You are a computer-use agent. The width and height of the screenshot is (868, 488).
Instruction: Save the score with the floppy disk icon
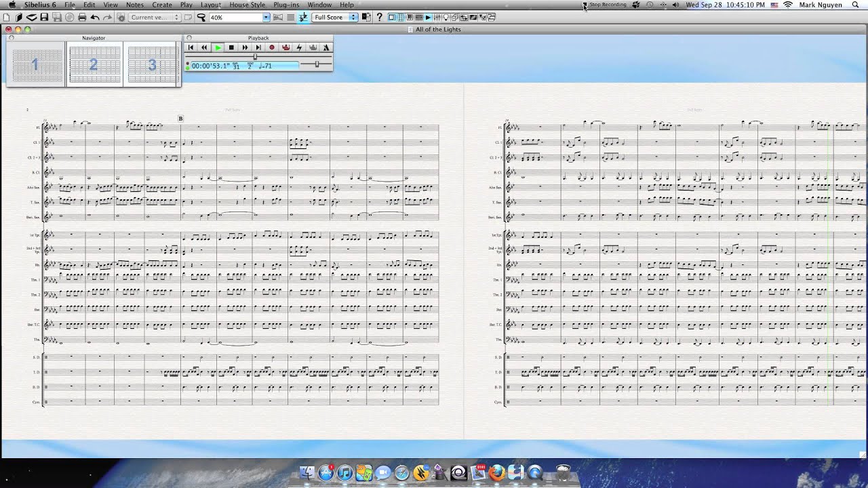(44, 17)
